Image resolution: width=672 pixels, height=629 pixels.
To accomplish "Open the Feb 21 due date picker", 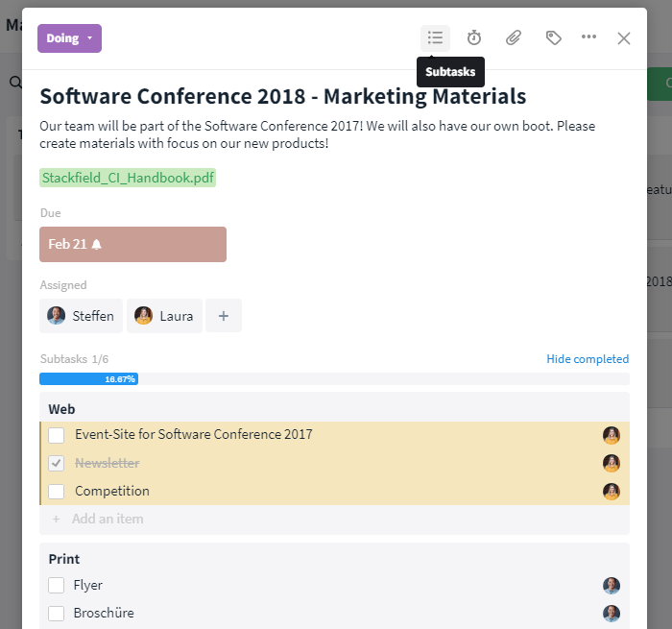I will (132, 244).
